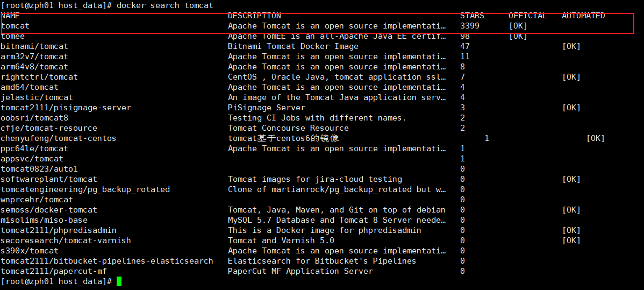Click chenyufeng/tomcat-centos image name
Viewport: 644px width, 290px height.
(x=59, y=138)
